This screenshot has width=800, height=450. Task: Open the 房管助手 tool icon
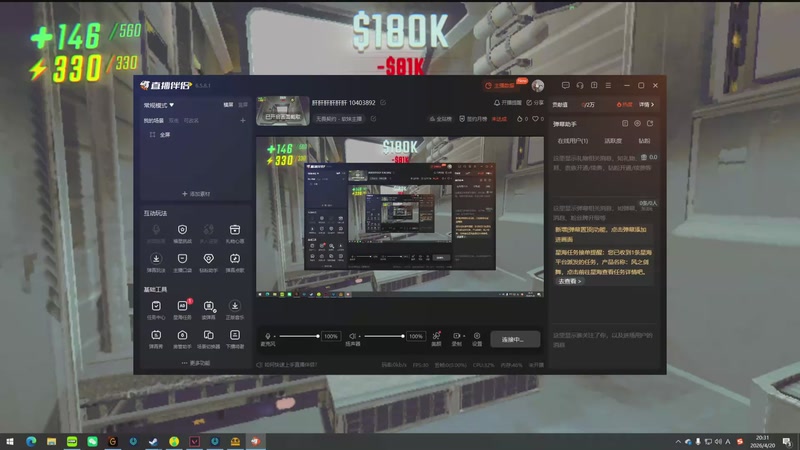pyautogui.click(x=182, y=335)
